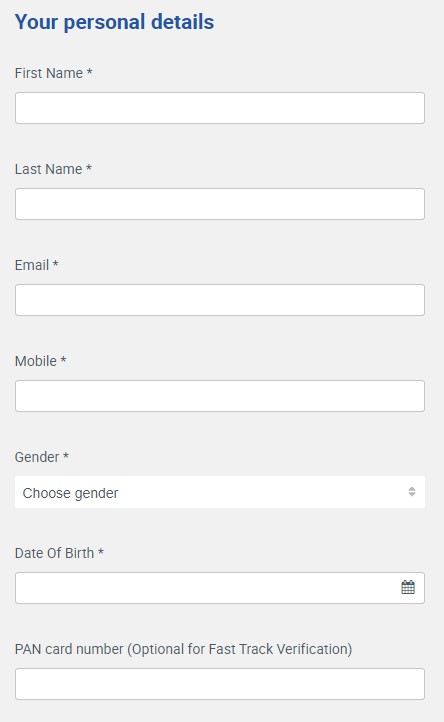
Task: Click the required asterisk beside Mobile
Action: point(64,360)
